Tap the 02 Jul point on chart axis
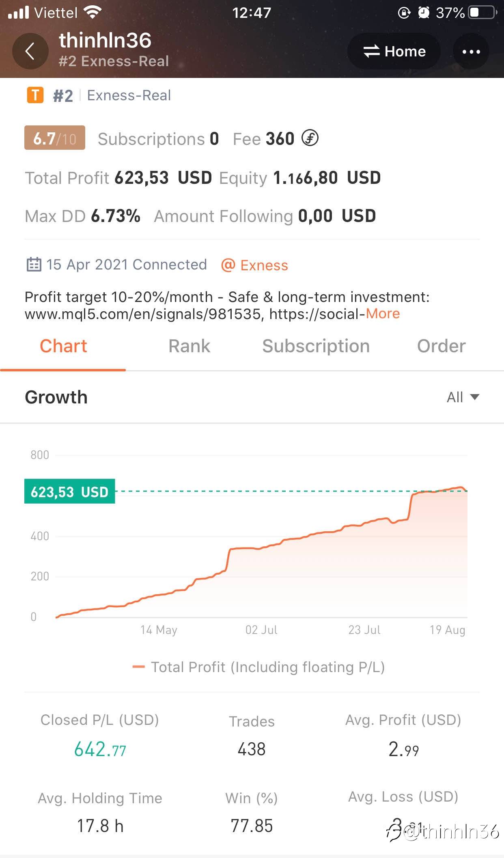The width and height of the screenshot is (504, 858). [x=261, y=630]
